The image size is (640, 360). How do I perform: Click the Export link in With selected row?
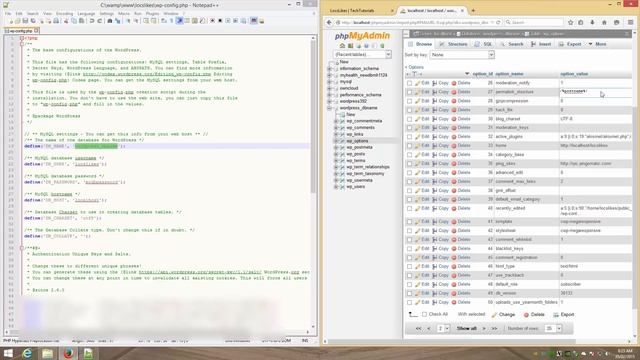[x=564, y=315]
